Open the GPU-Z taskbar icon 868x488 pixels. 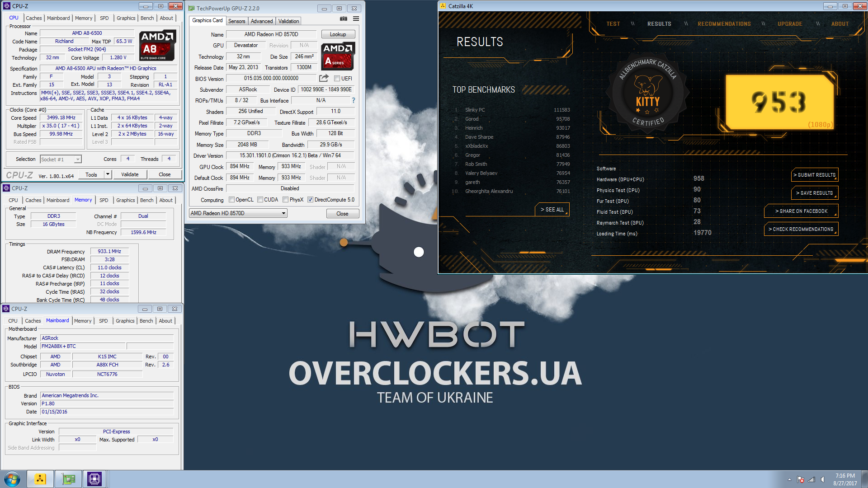[x=68, y=479]
